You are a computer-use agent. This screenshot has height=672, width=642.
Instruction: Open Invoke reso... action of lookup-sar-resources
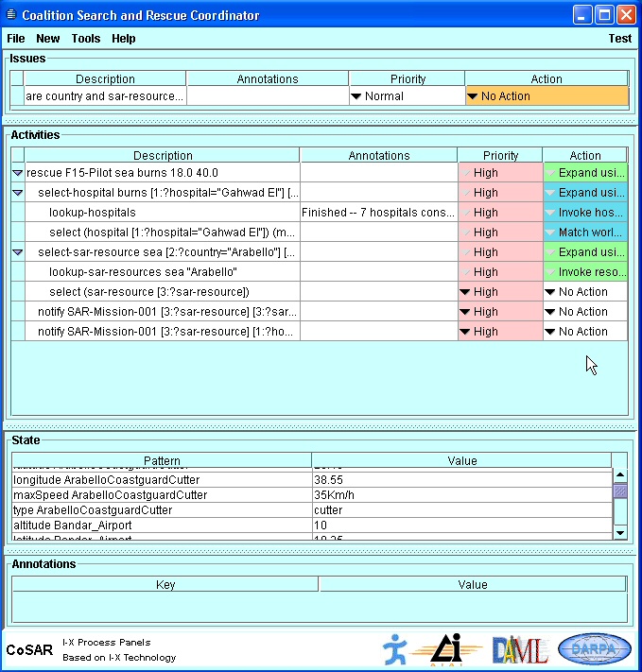tap(585, 272)
